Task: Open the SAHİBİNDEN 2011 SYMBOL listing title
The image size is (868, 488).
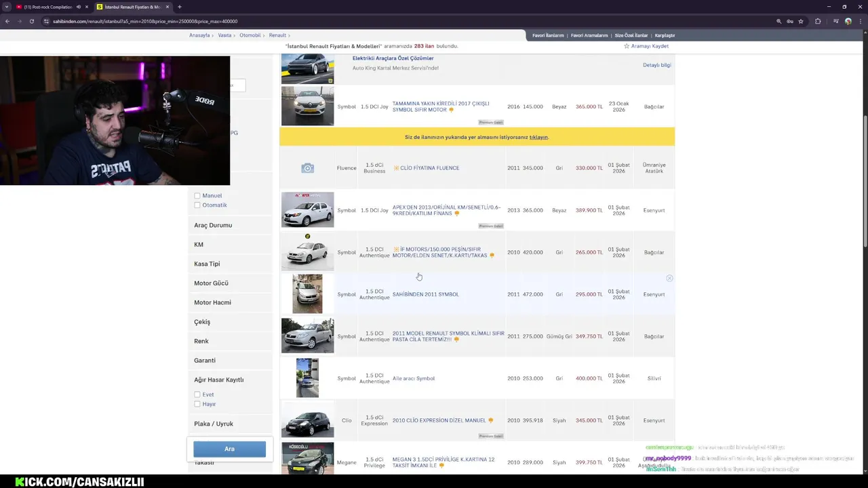Action: (x=426, y=294)
